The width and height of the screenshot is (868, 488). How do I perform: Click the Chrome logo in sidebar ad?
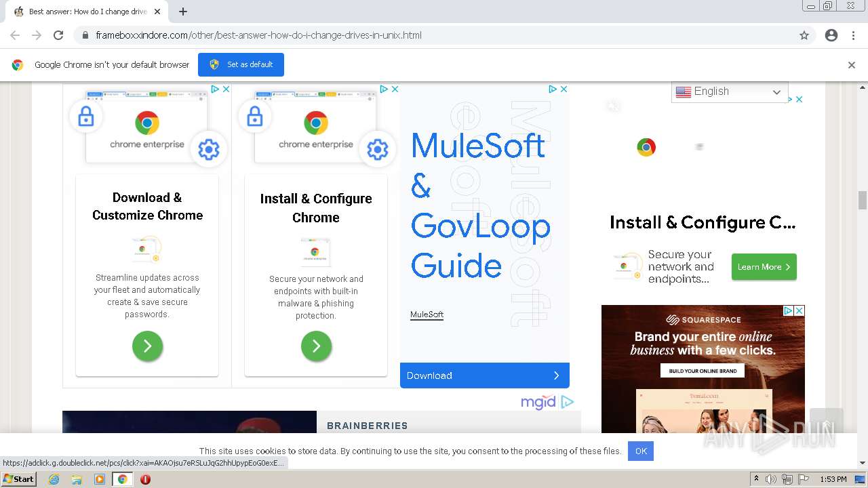pyautogui.click(x=646, y=147)
